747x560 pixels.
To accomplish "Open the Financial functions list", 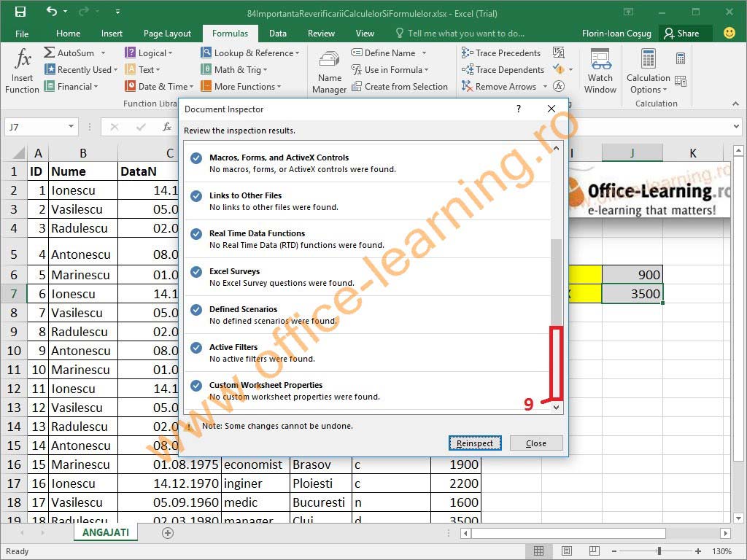I will 71,86.
